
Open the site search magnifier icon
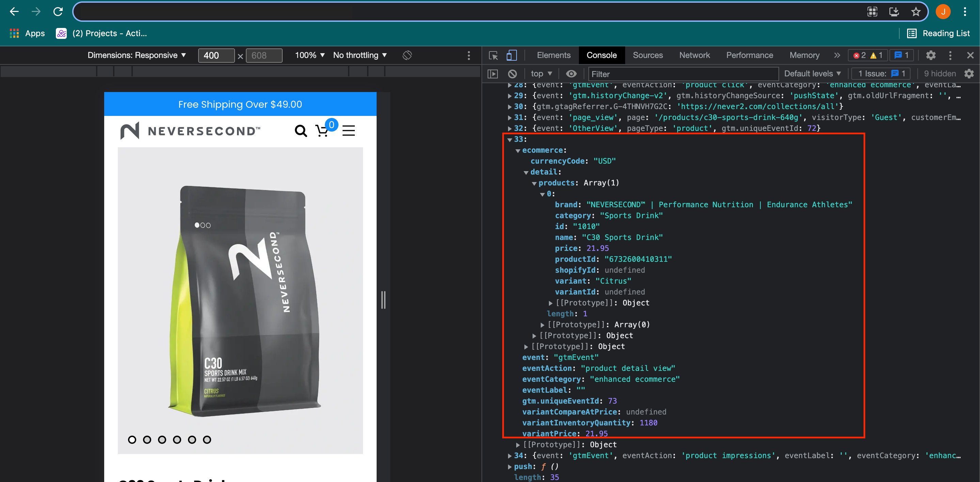point(301,131)
